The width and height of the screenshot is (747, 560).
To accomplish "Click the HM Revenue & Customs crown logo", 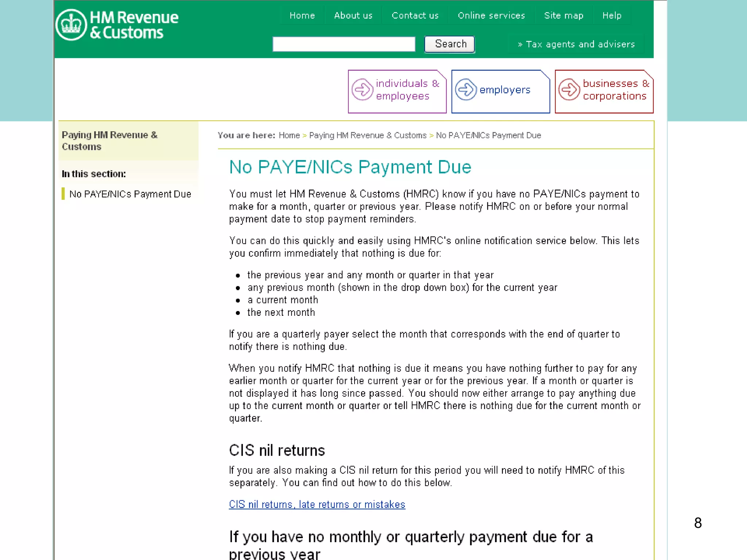I will [x=71, y=25].
